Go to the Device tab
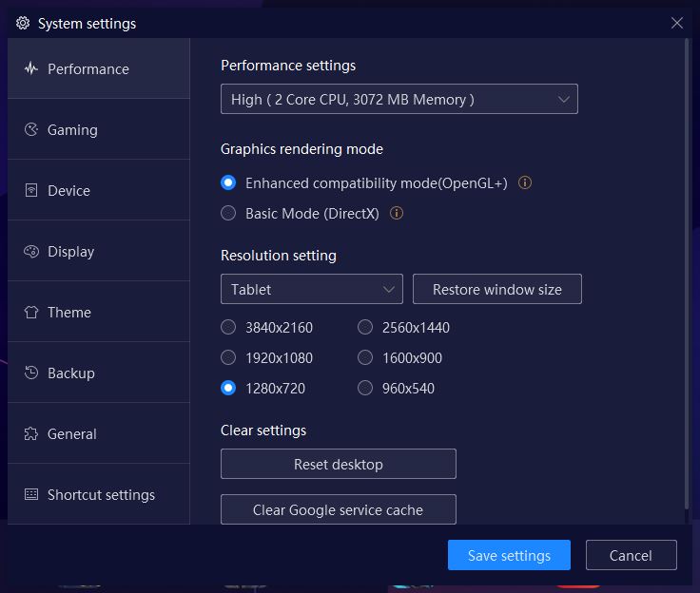Image resolution: width=700 pixels, height=593 pixels. pyautogui.click(x=99, y=190)
